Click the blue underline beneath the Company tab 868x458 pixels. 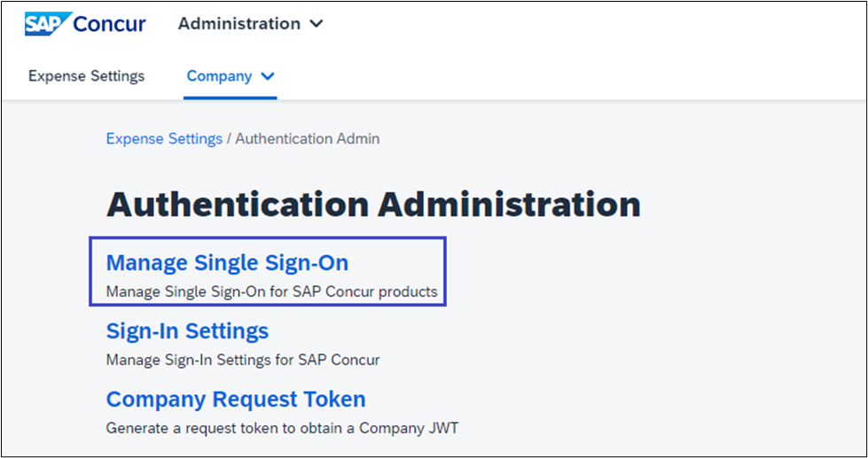click(231, 97)
